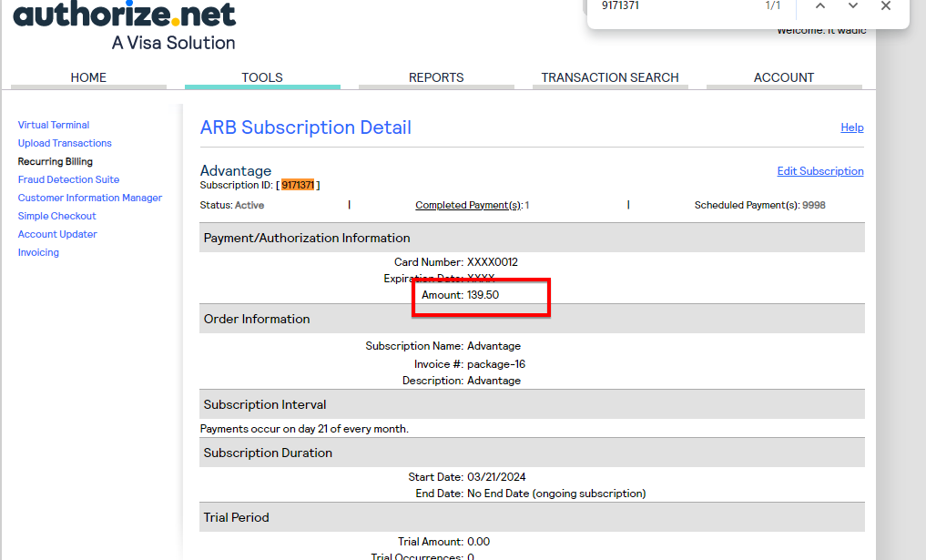Click Upload Transactions link

click(x=65, y=143)
